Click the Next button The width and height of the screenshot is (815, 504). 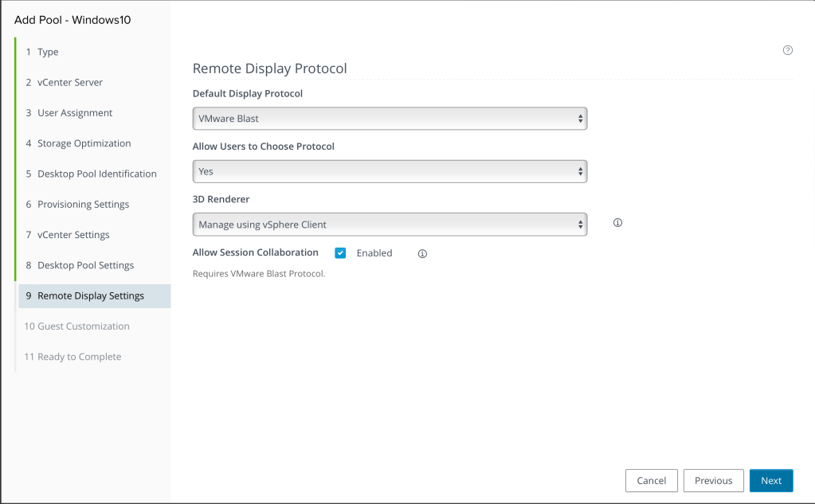coord(770,481)
